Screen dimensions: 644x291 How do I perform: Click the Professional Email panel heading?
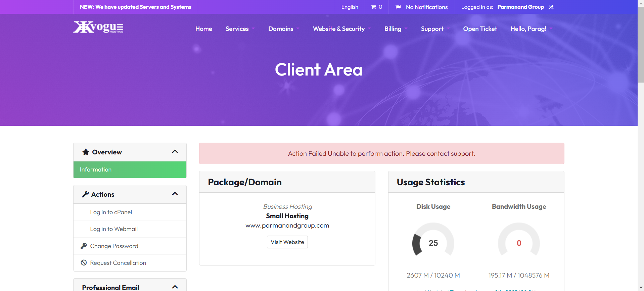click(111, 287)
